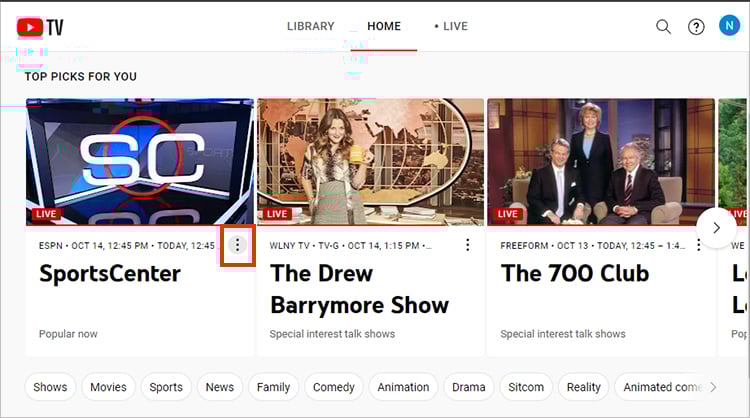Click 'Special interest talk shows' under 700 Club

(562, 334)
